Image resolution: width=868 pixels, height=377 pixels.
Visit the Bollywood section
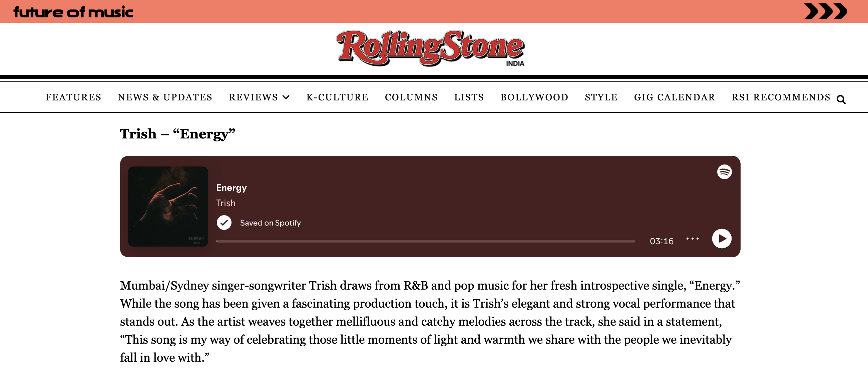tap(534, 97)
